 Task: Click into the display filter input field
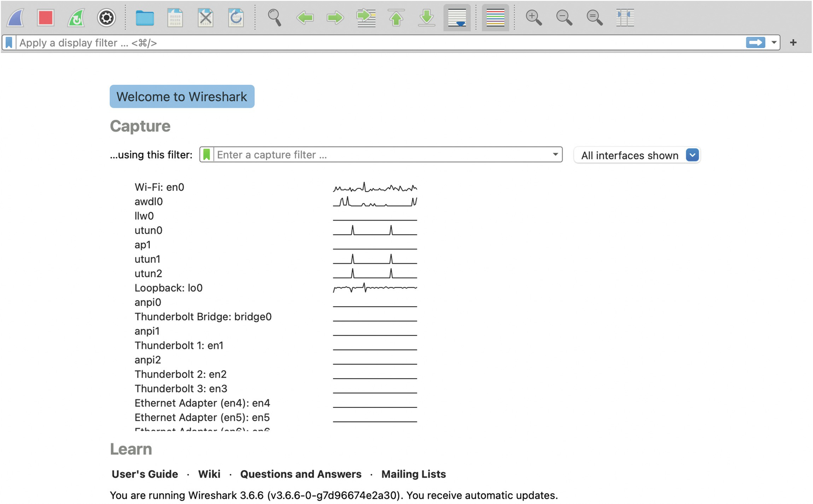point(377,43)
